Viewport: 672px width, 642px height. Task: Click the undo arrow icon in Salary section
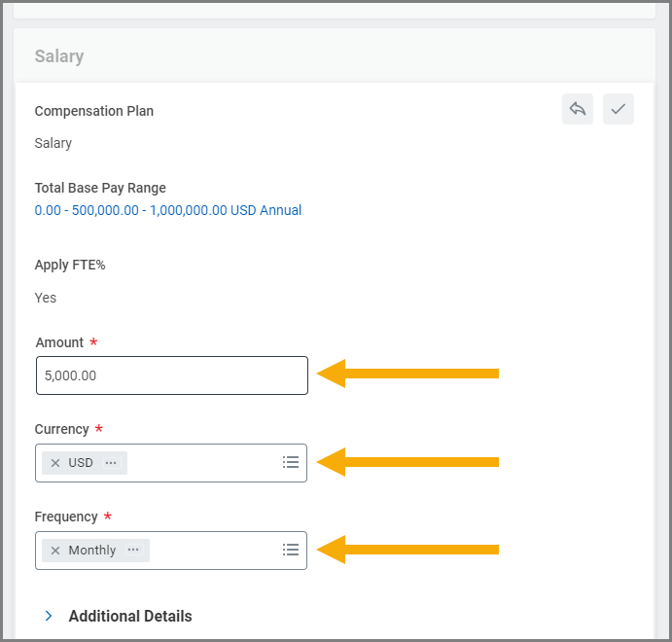point(577,109)
